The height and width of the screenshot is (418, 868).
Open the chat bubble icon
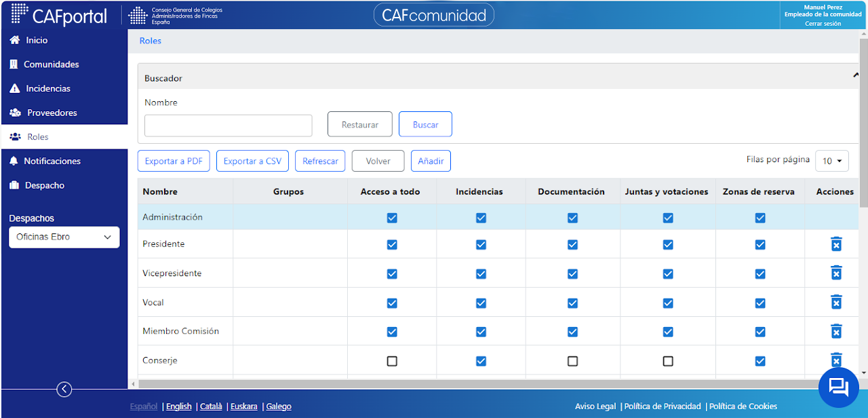point(839,387)
